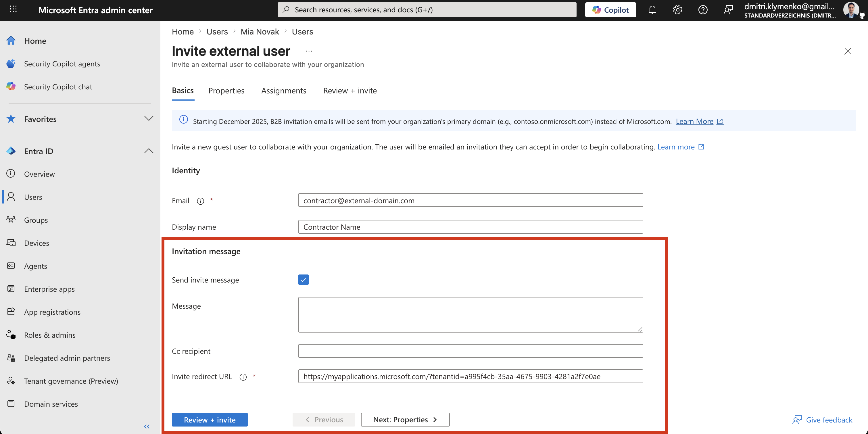Open the more options ellipsis by title
The width and height of the screenshot is (868, 434).
309,51
